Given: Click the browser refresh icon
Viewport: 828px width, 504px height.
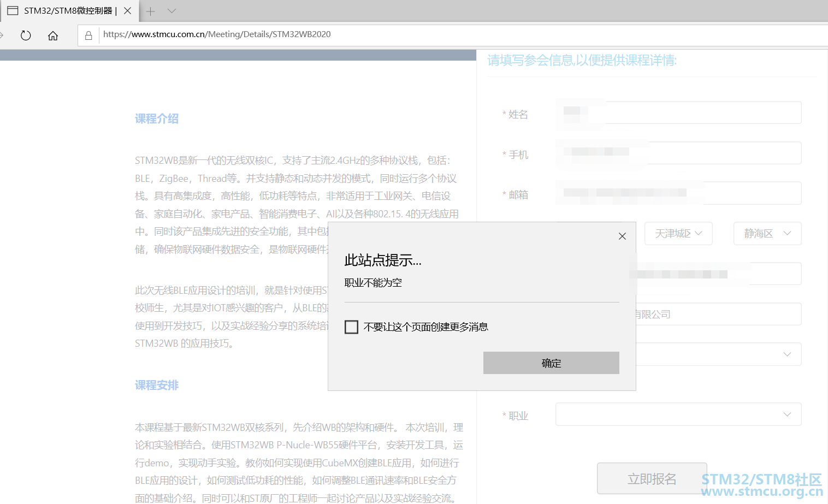Looking at the screenshot, I should pos(26,35).
